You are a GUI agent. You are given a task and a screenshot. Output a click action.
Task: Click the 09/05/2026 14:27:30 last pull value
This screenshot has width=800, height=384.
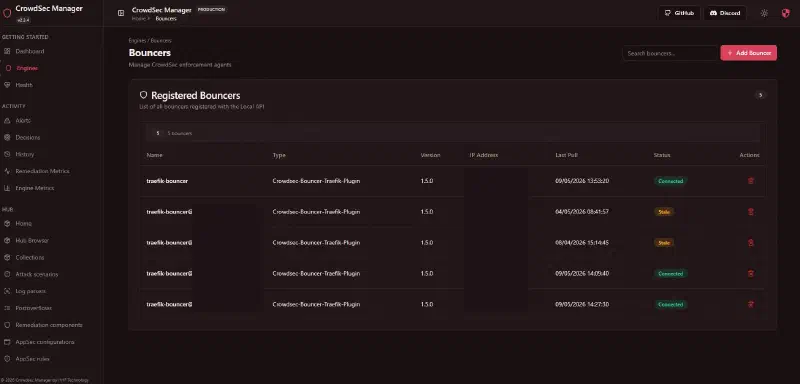point(582,304)
